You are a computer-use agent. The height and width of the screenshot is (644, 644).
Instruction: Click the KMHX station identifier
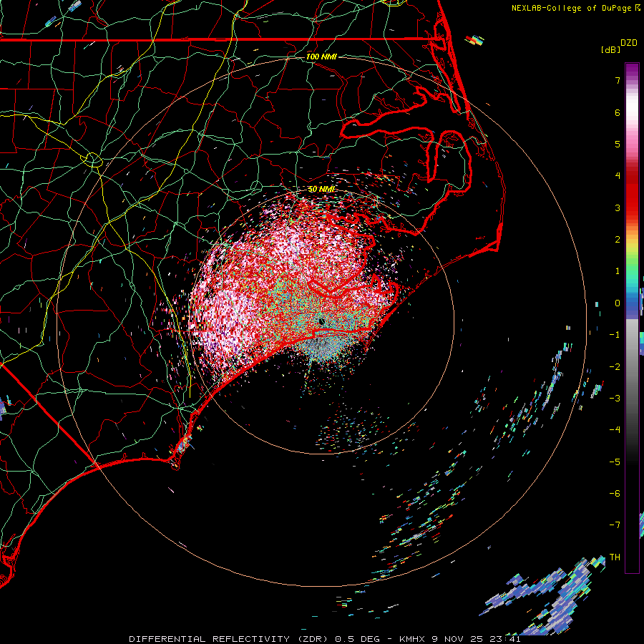(x=412, y=639)
